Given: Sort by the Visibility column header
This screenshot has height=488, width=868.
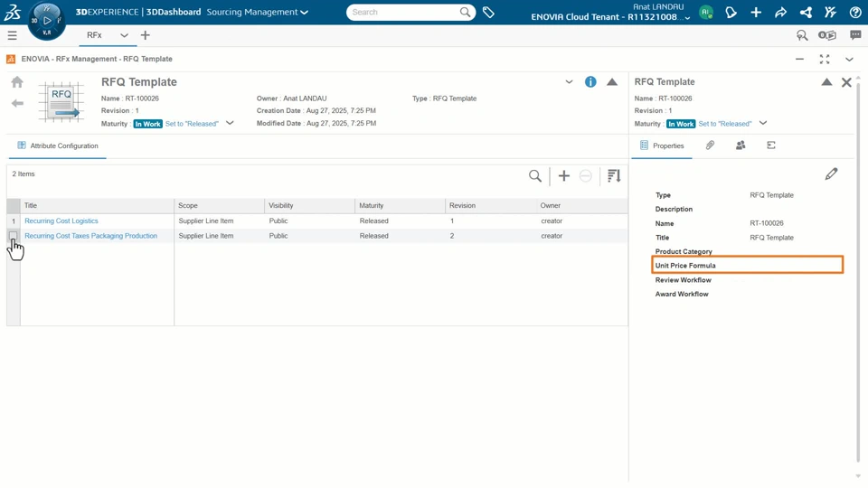Looking at the screenshot, I should coord(309,206).
